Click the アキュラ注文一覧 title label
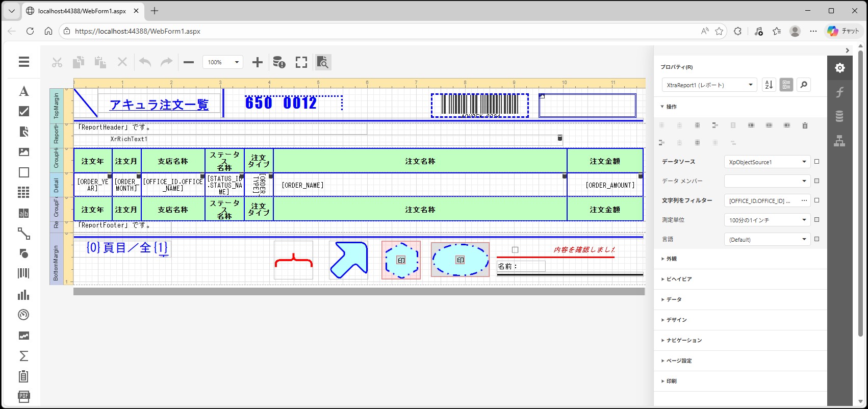The width and height of the screenshot is (868, 409). (159, 105)
